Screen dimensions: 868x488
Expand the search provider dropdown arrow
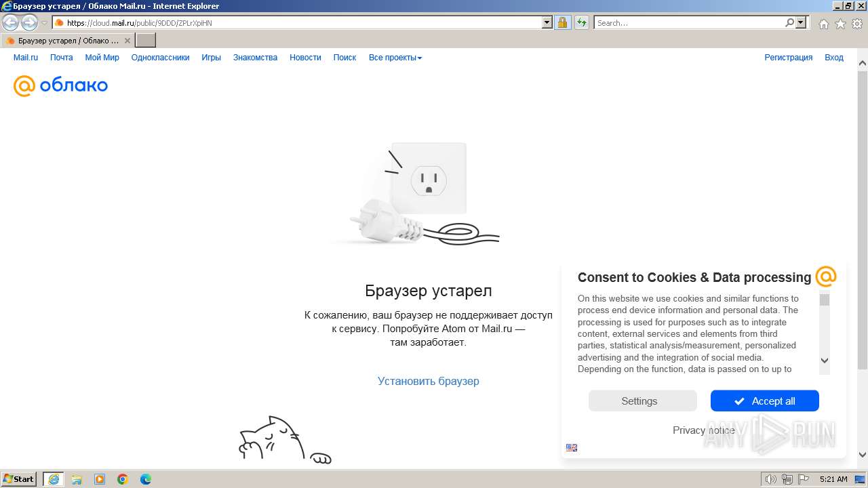click(x=801, y=22)
